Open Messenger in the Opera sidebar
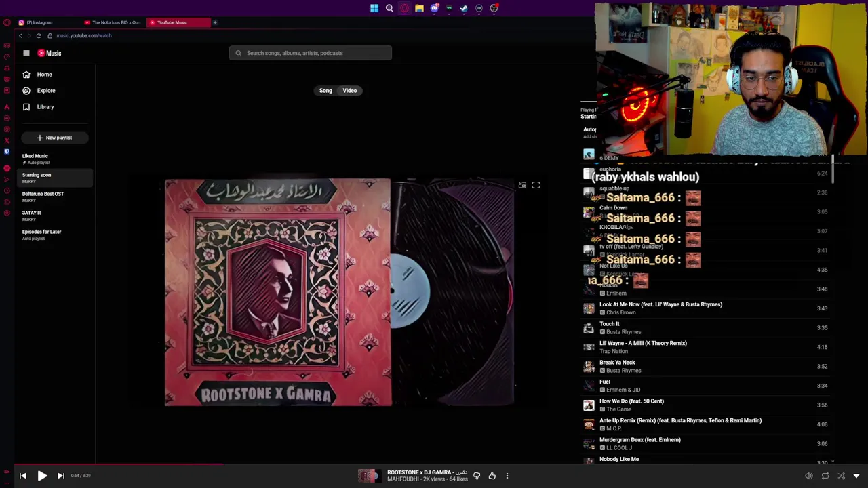 click(x=7, y=118)
